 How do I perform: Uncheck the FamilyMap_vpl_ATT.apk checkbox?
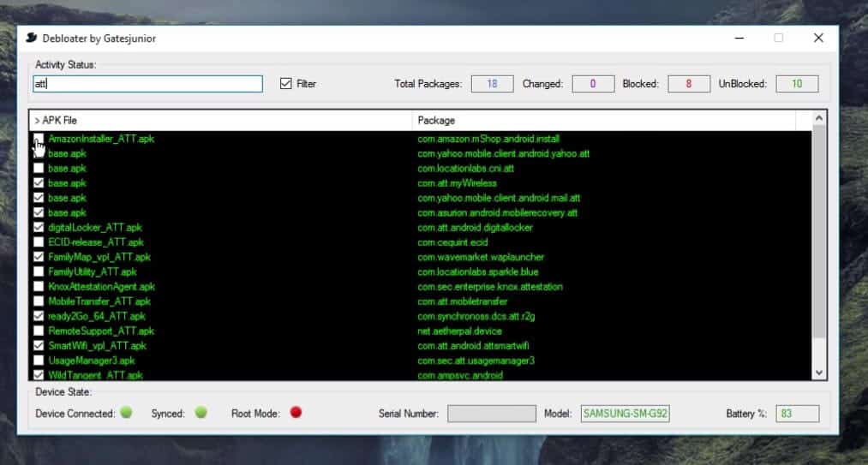[x=39, y=257]
